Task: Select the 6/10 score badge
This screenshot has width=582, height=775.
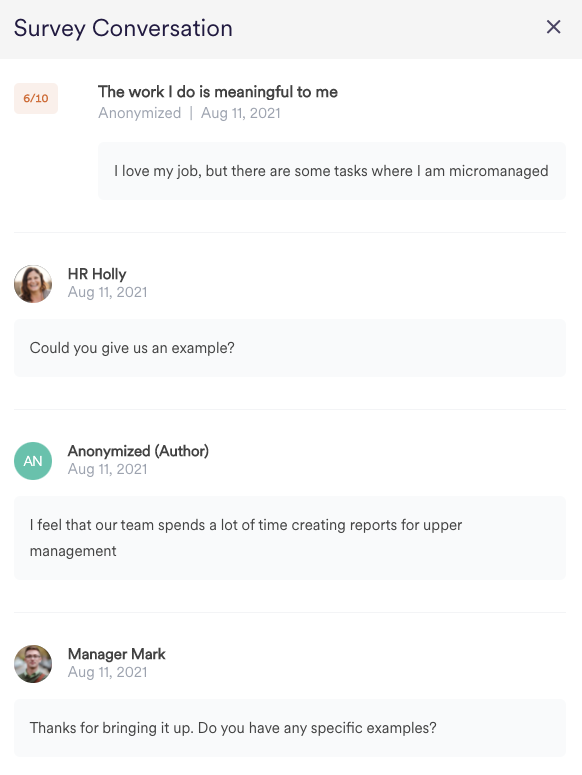Action: tap(36, 98)
